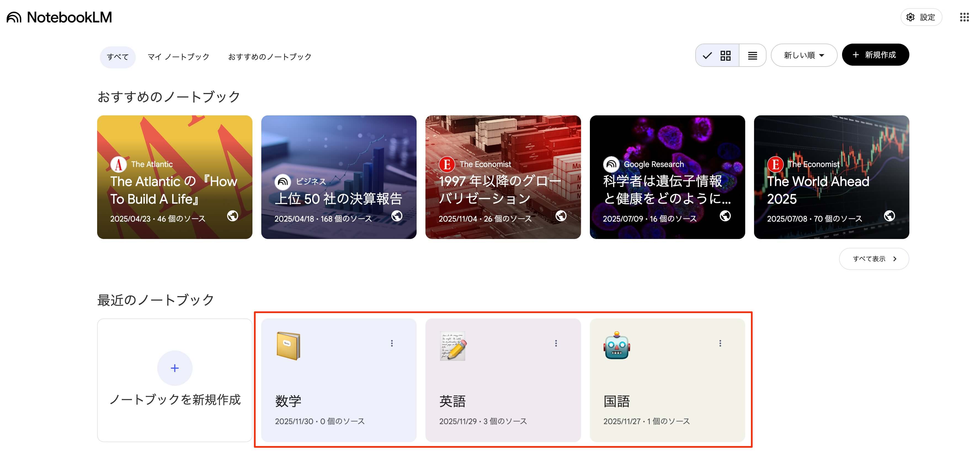Open the three-dot menu on the 英語 notebook

pos(556,343)
